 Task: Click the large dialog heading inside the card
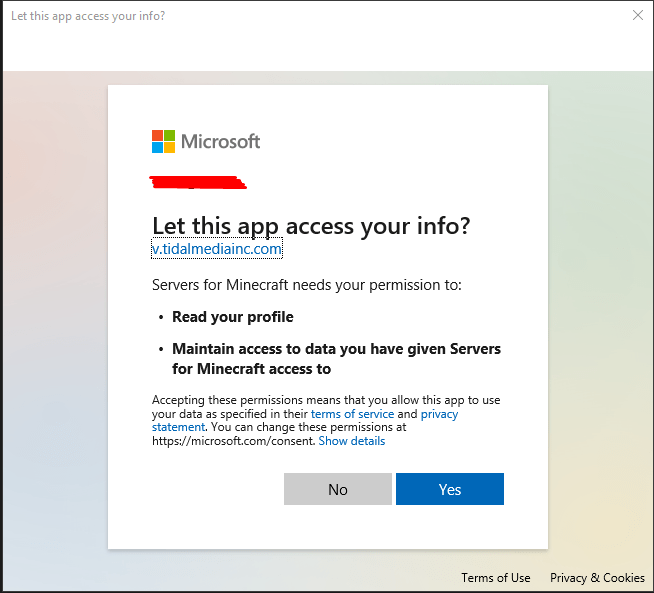pyautogui.click(x=310, y=225)
